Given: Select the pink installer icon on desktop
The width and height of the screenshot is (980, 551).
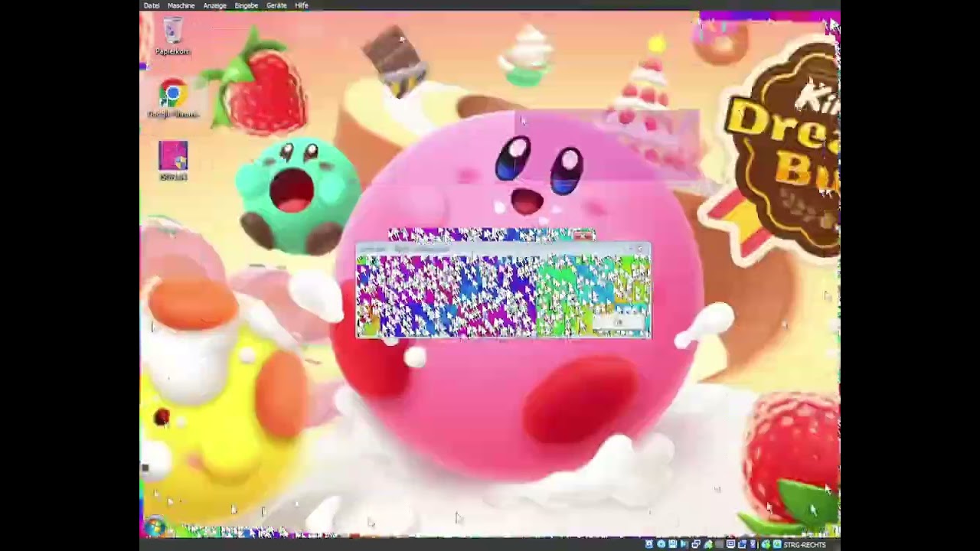Looking at the screenshot, I should (173, 161).
